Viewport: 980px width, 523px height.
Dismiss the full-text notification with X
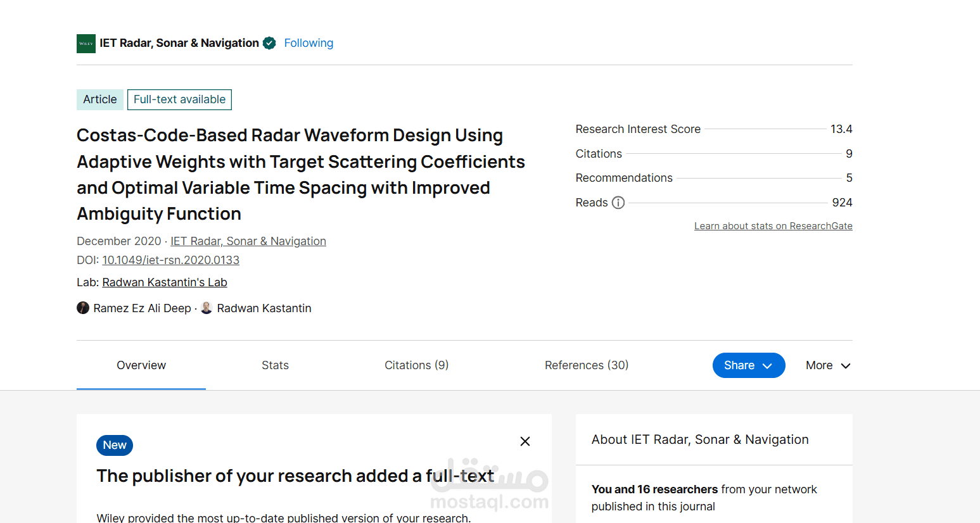525,441
